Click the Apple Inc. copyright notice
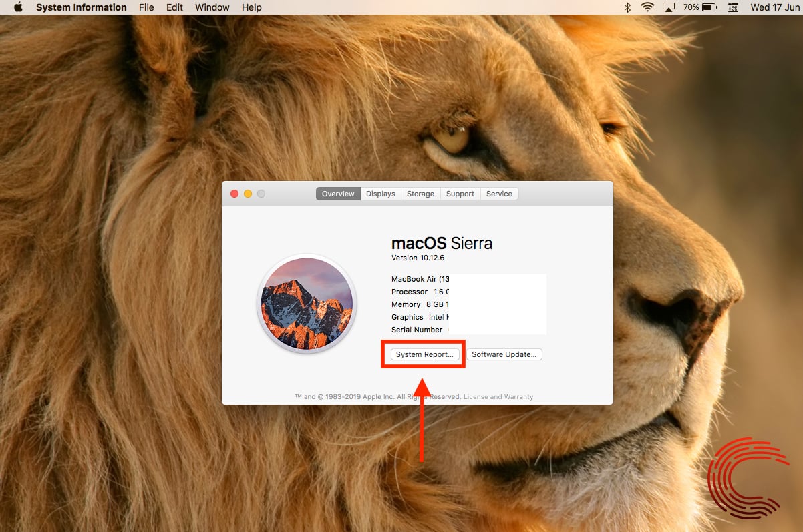 [x=378, y=396]
